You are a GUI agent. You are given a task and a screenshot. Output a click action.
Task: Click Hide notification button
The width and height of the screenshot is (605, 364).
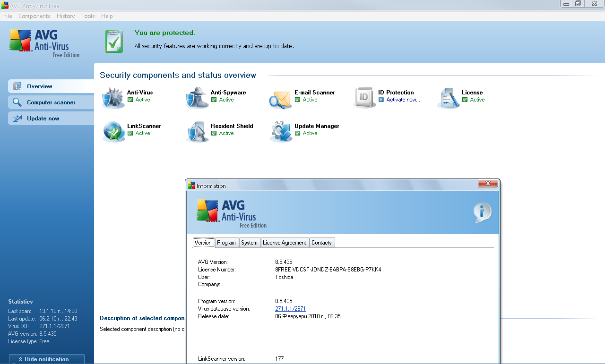tap(47, 359)
